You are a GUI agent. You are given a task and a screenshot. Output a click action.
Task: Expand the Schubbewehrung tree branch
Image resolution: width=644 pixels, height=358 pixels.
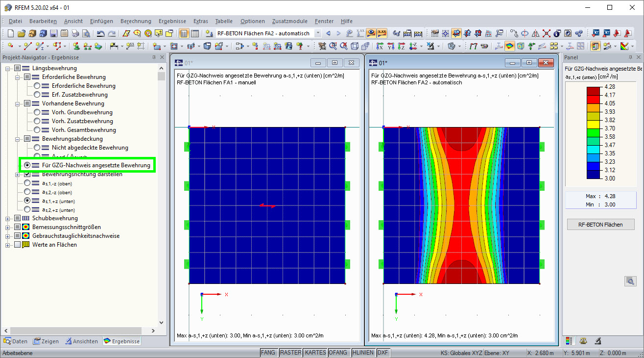click(x=8, y=218)
